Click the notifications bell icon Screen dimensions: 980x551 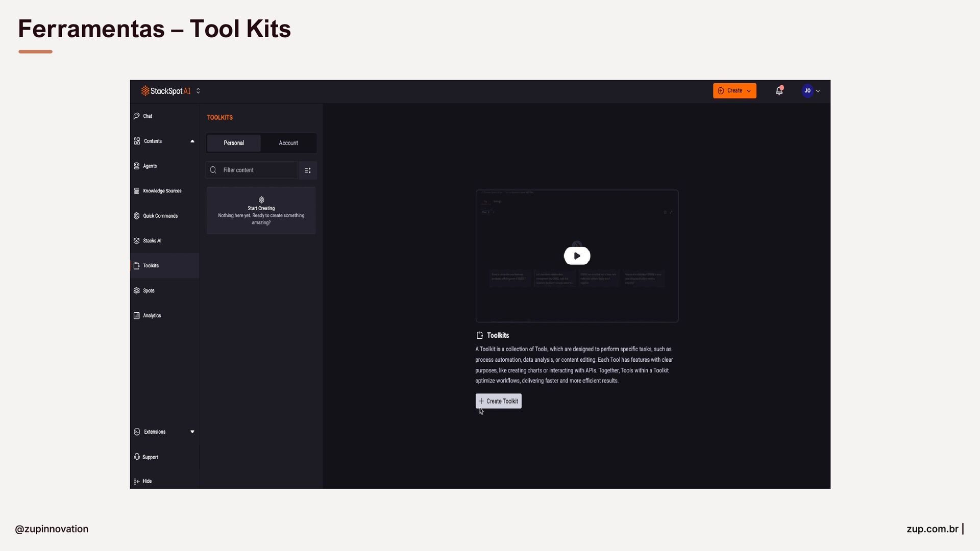(779, 91)
